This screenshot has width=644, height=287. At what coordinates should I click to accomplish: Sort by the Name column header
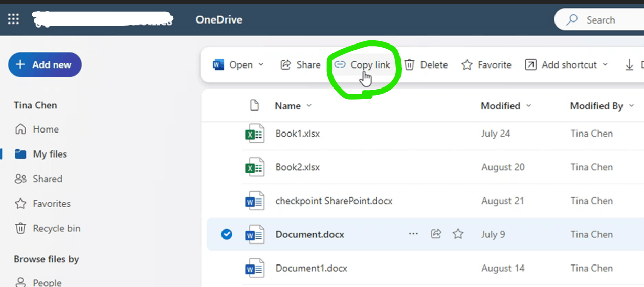[x=287, y=106]
